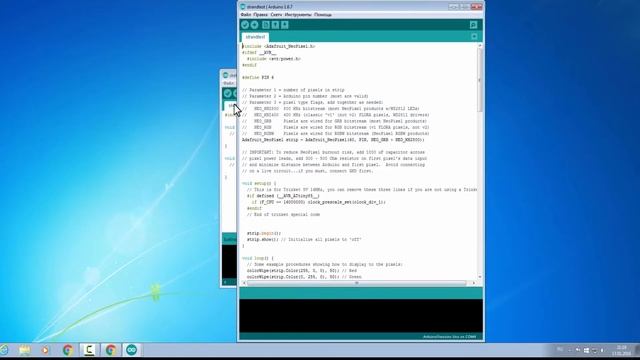Open the Camtasia 'C' taskbar icon
The image size is (640, 360).
89,350
